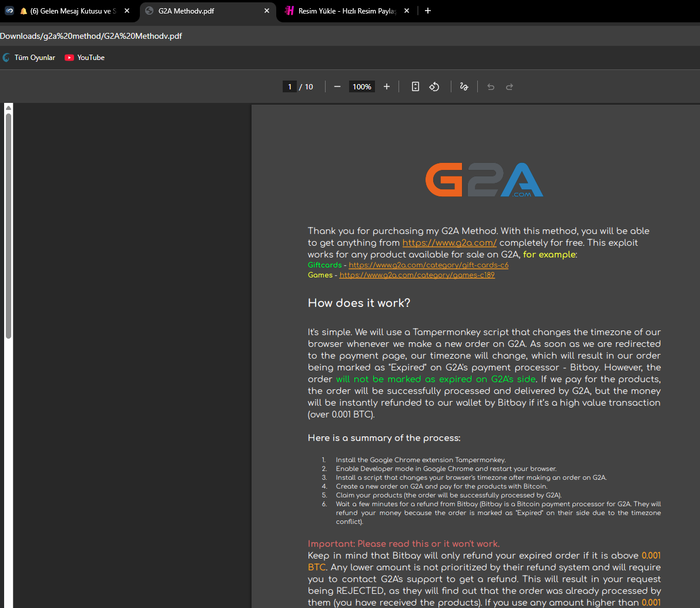Open the games-c189 category link
Screen dimensions: 700x608
click(417, 275)
